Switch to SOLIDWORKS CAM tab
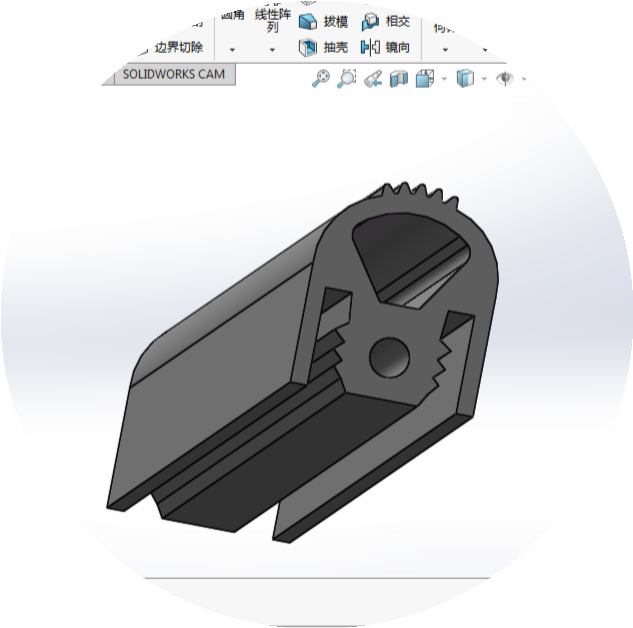Viewport: 633px width, 628px height. coord(174,75)
